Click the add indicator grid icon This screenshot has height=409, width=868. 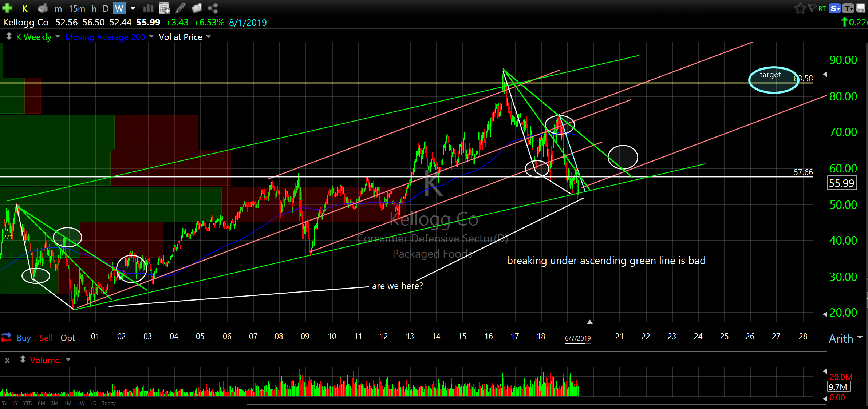click(x=165, y=8)
